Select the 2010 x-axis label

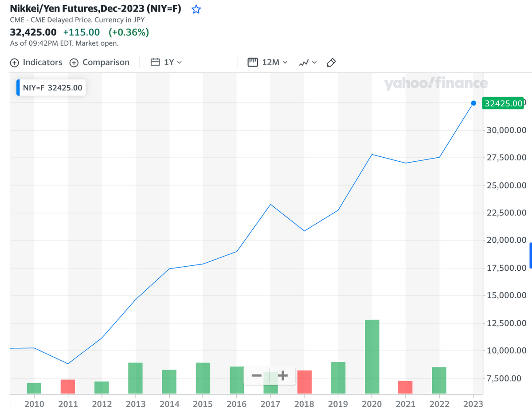(34, 404)
